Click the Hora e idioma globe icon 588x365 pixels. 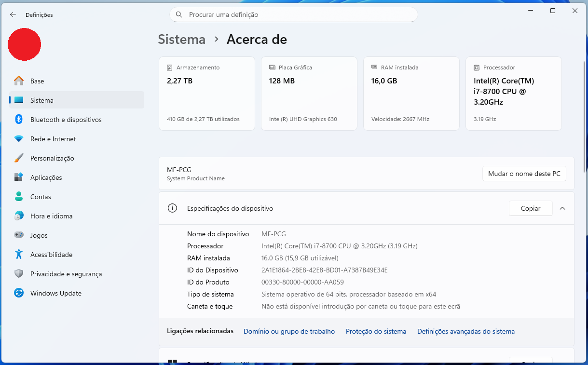point(19,216)
